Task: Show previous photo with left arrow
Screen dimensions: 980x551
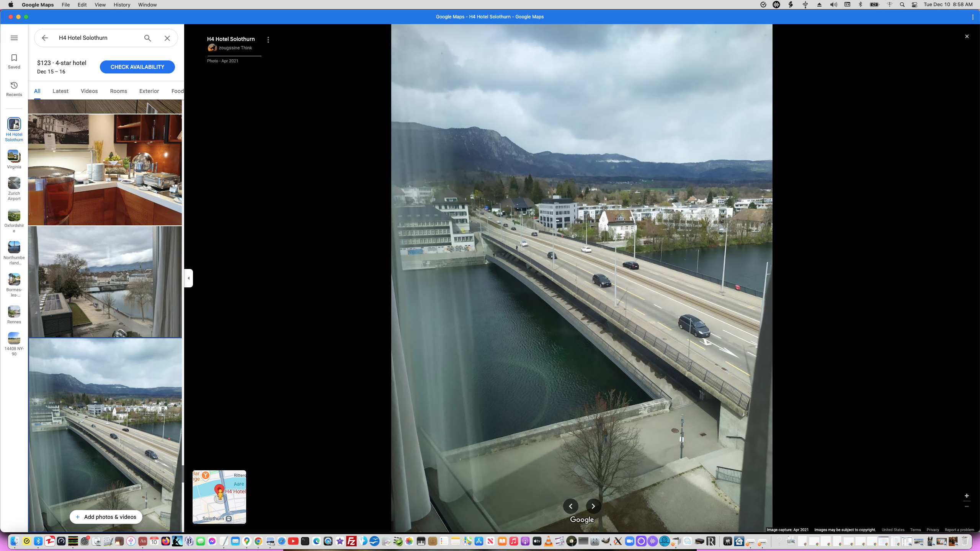Action: click(570, 506)
